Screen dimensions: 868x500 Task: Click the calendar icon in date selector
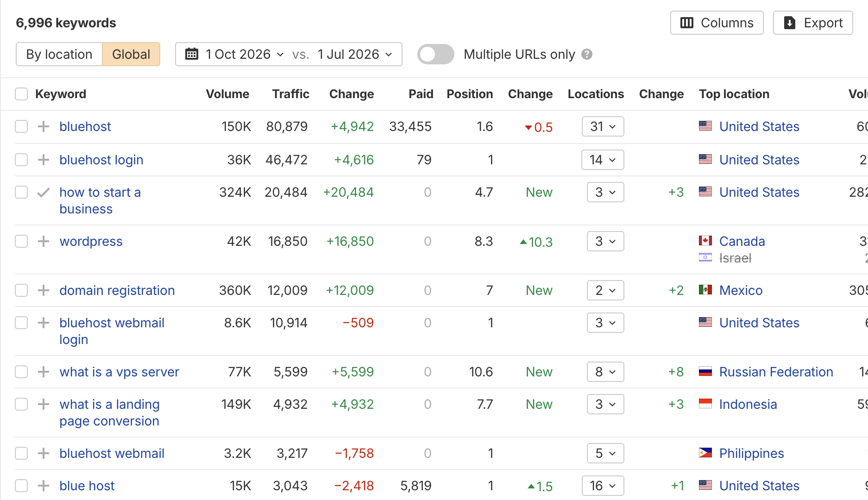click(192, 54)
